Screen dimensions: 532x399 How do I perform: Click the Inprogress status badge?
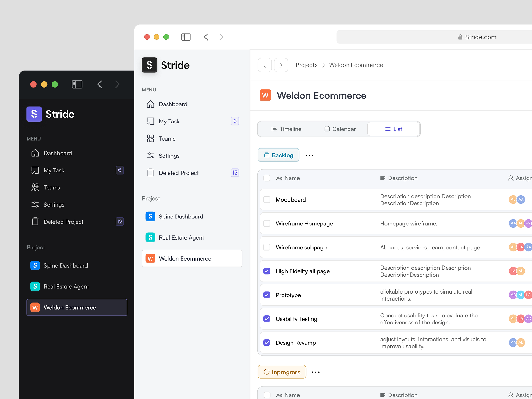[x=282, y=372]
